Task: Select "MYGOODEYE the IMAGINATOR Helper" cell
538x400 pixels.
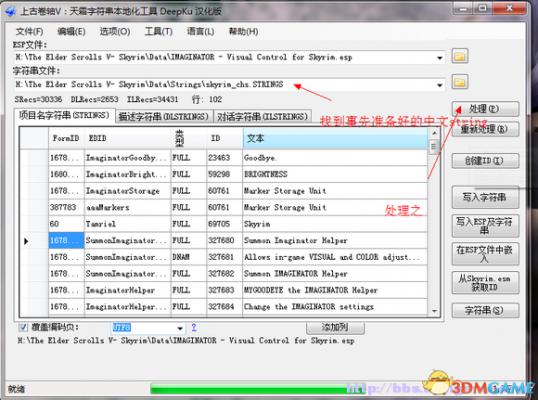Action: (x=335, y=290)
